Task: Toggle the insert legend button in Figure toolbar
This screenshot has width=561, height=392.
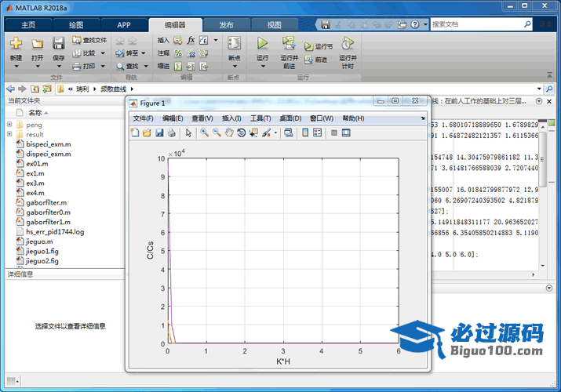Action: 319,132
